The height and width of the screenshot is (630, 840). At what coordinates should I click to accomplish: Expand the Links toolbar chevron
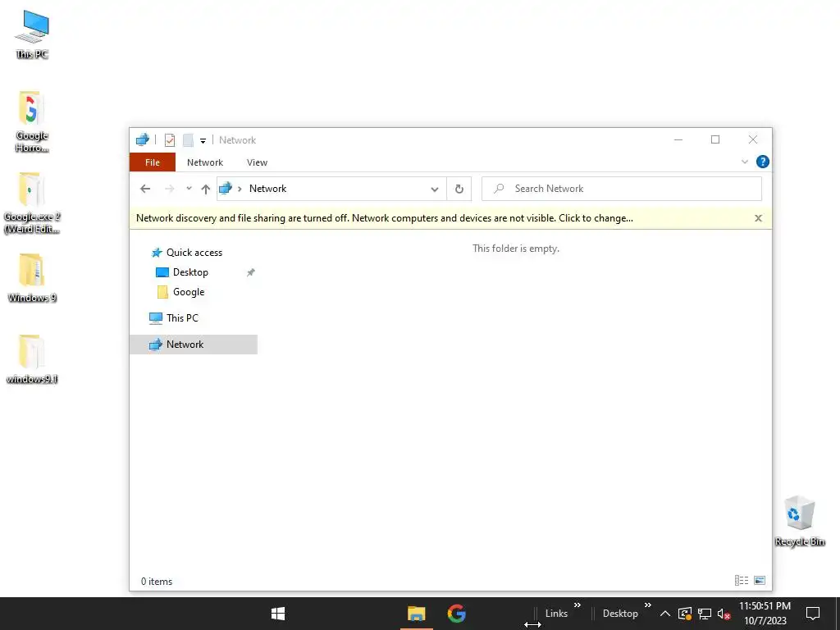[x=577, y=605]
